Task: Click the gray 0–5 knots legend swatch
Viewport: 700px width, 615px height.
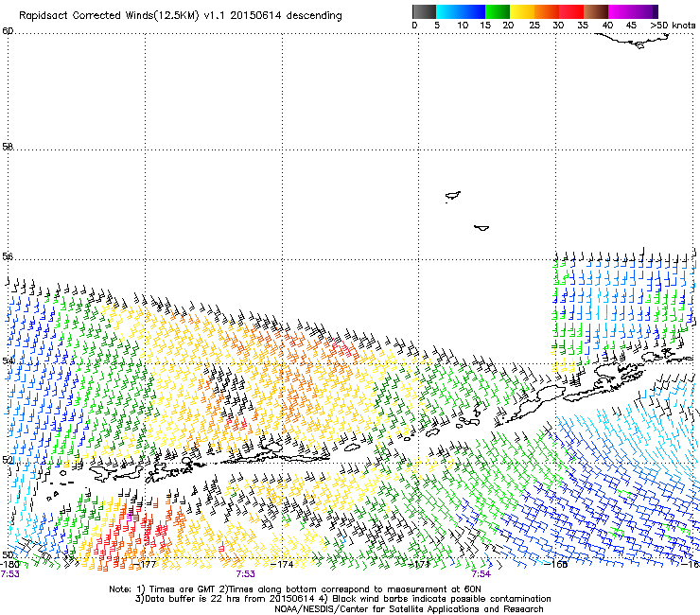Action: point(424,11)
